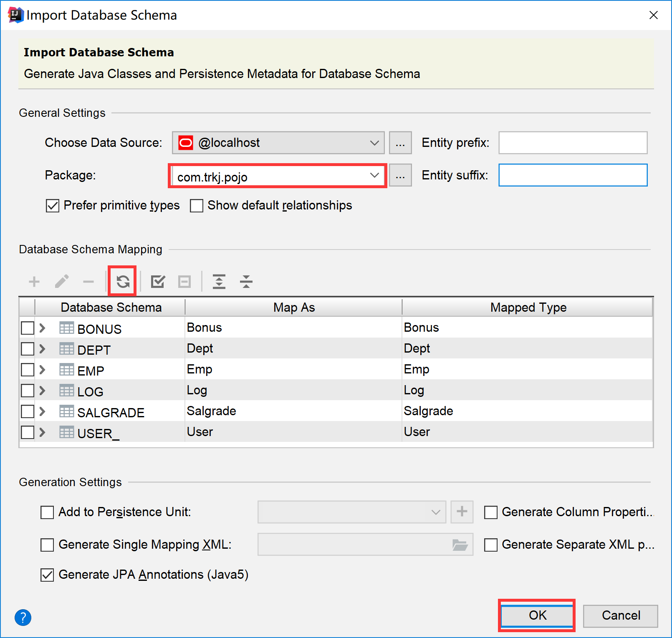Click the expand all rows icon
Viewport: 672px width, 638px height.
click(x=219, y=282)
